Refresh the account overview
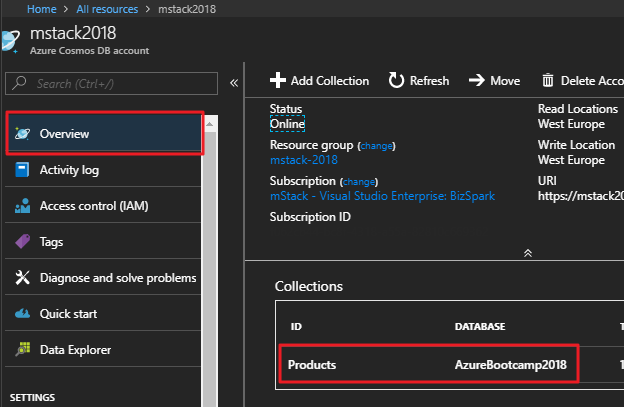This screenshot has width=624, height=407. pos(419,81)
